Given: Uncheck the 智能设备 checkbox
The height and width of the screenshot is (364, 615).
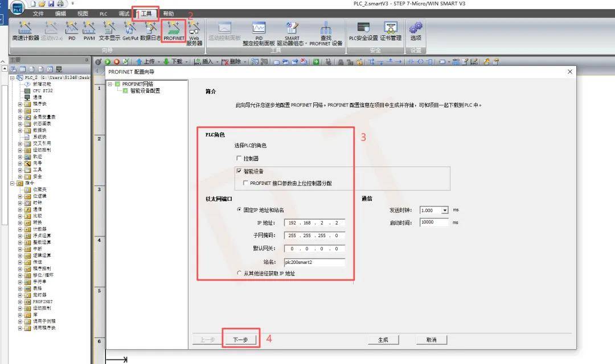Looking at the screenshot, I should (x=239, y=171).
